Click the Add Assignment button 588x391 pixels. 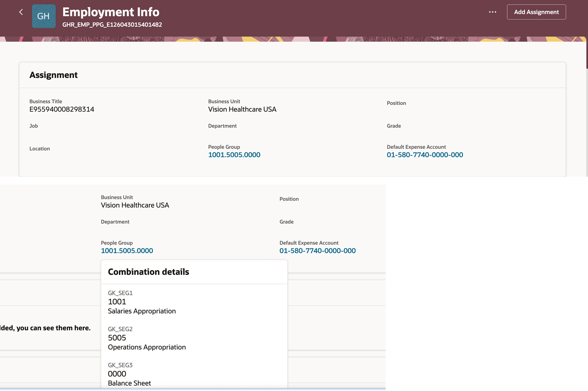coord(536,12)
